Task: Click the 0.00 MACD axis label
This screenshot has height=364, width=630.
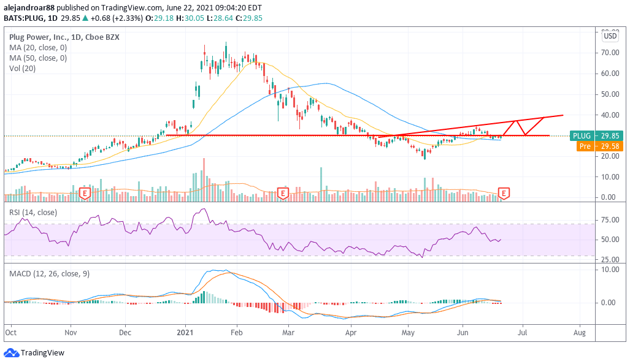Action: [x=609, y=303]
